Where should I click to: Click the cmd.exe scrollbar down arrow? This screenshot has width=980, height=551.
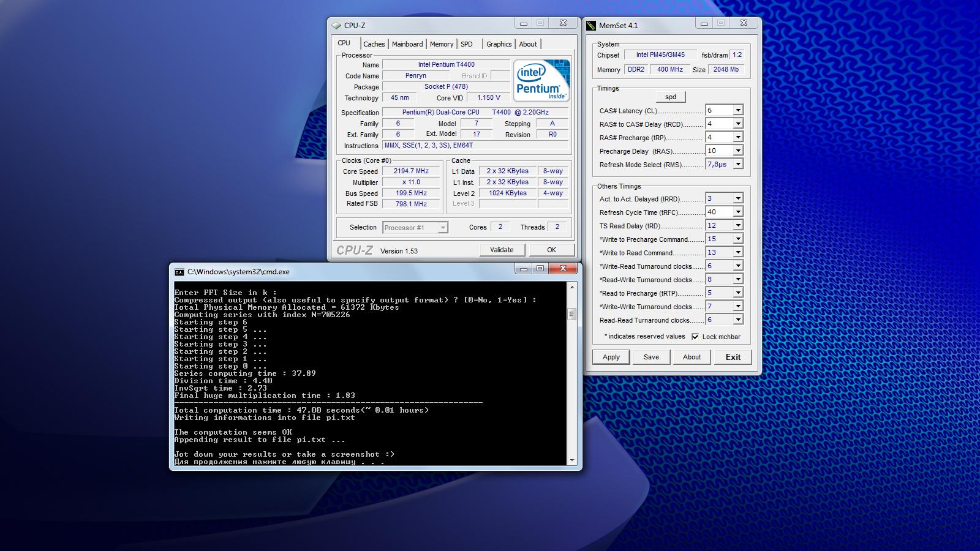(x=572, y=460)
